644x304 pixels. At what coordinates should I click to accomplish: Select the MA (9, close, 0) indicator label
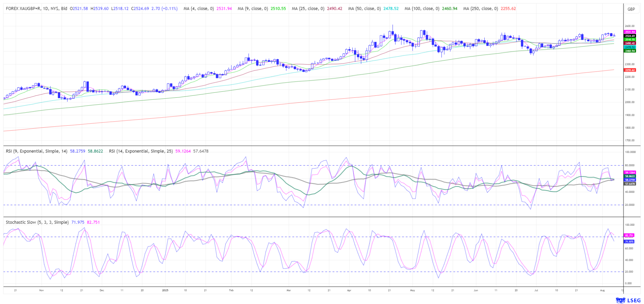pyautogui.click(x=252, y=9)
